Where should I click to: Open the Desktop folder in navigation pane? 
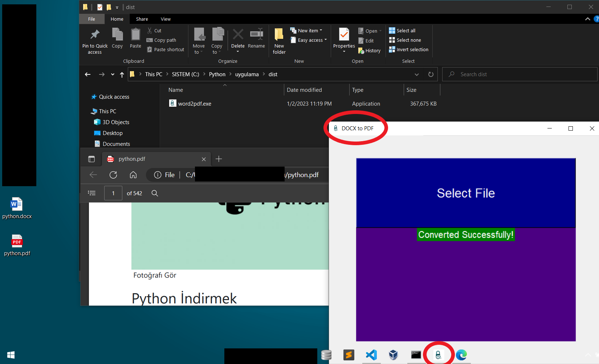(x=113, y=133)
